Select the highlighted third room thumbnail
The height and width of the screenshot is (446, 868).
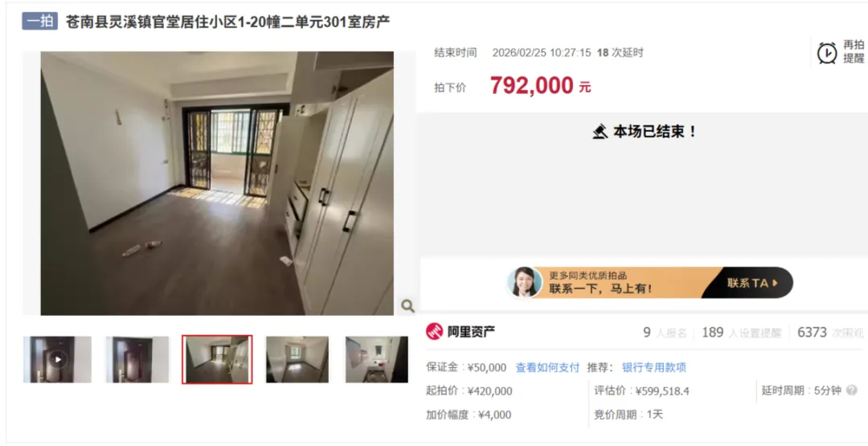tap(217, 359)
